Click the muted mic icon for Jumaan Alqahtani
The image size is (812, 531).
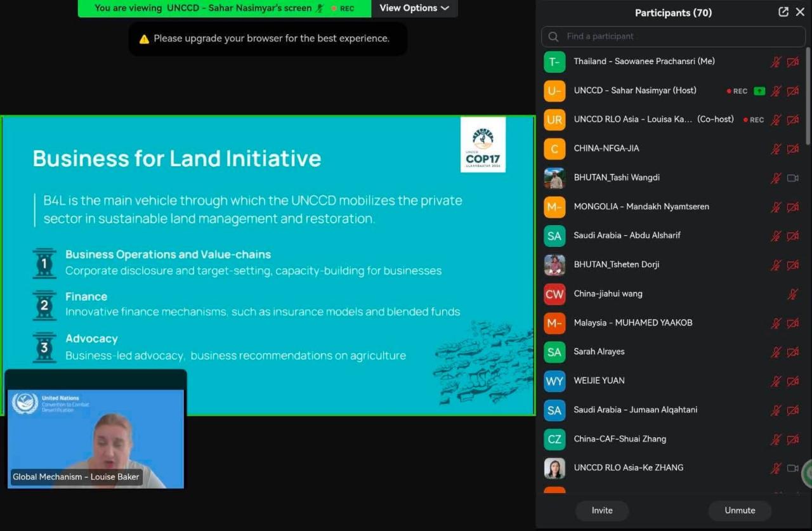tap(776, 410)
